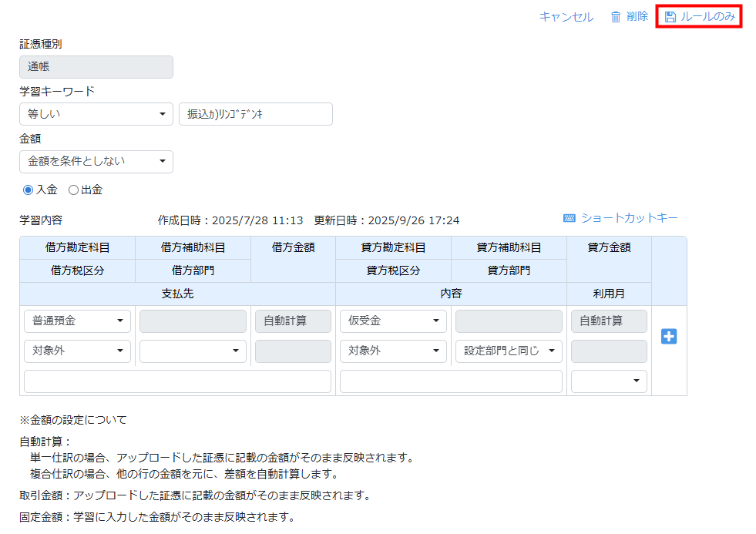
Task: Open the 仮受金 credit account dropdown
Action: [x=393, y=321]
